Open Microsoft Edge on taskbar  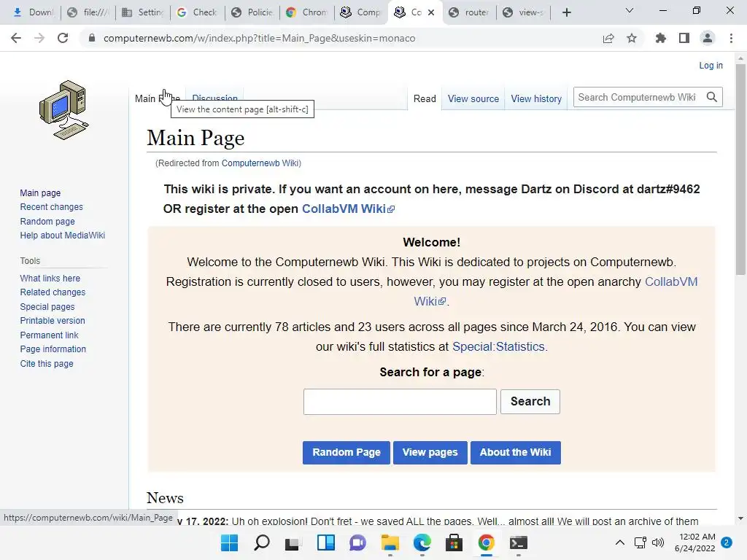point(422,542)
